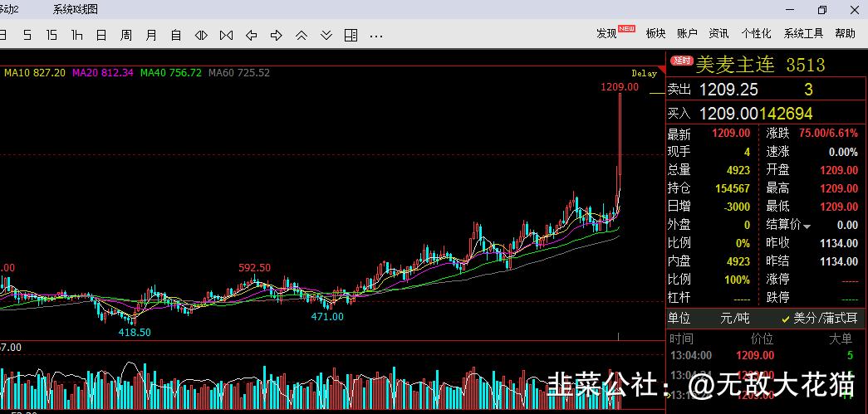Click the 周 weekly period button
Viewport: 868px width, 414px height.
pos(126,35)
